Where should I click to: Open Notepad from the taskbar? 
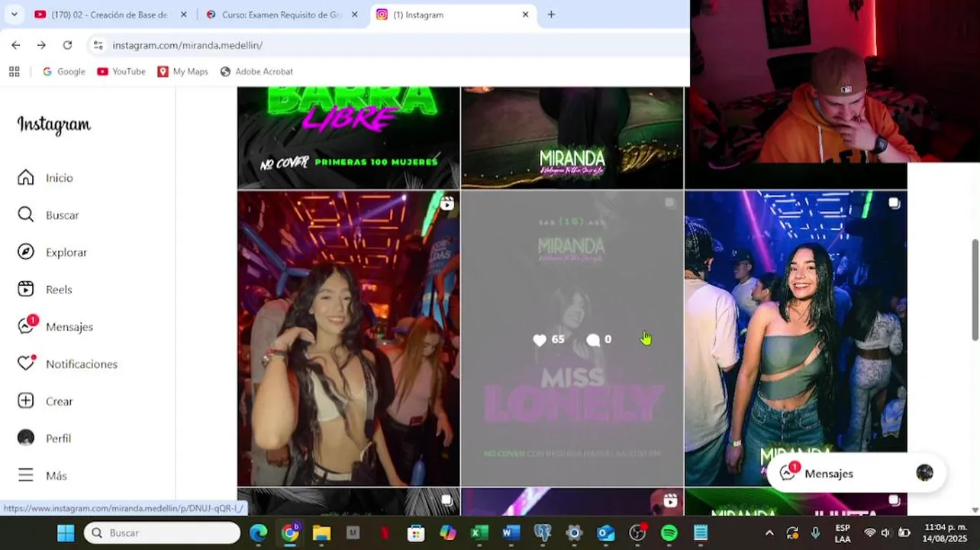[x=701, y=532]
